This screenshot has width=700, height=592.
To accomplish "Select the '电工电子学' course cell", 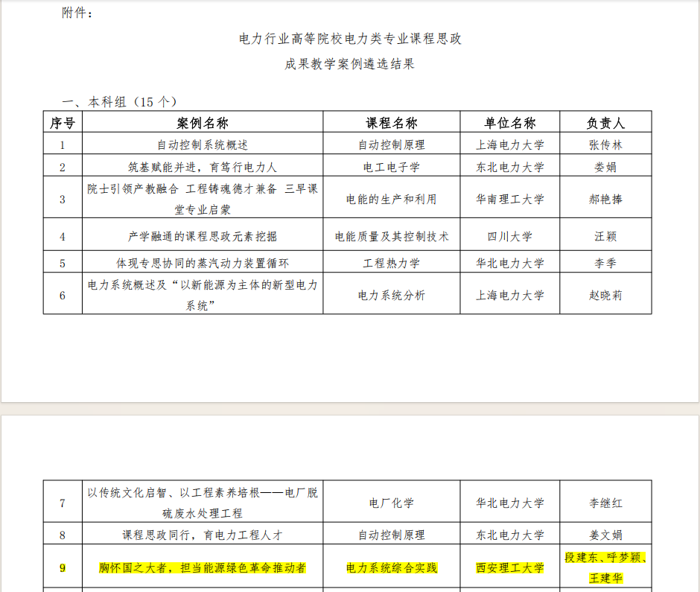I will [392, 168].
